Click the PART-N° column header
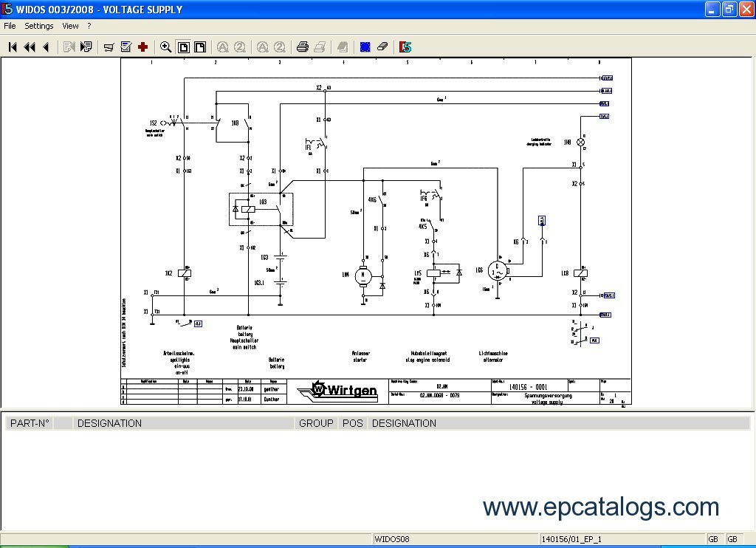This screenshot has height=548, width=756. 30,423
